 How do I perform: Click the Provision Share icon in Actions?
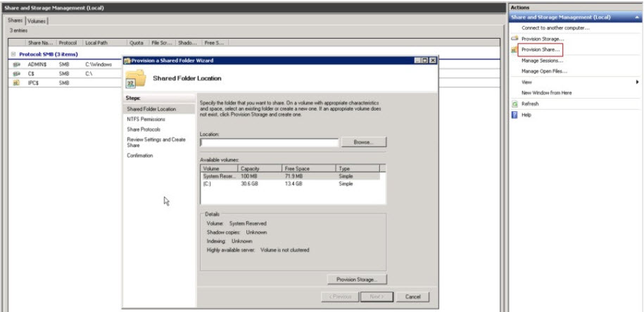point(514,49)
